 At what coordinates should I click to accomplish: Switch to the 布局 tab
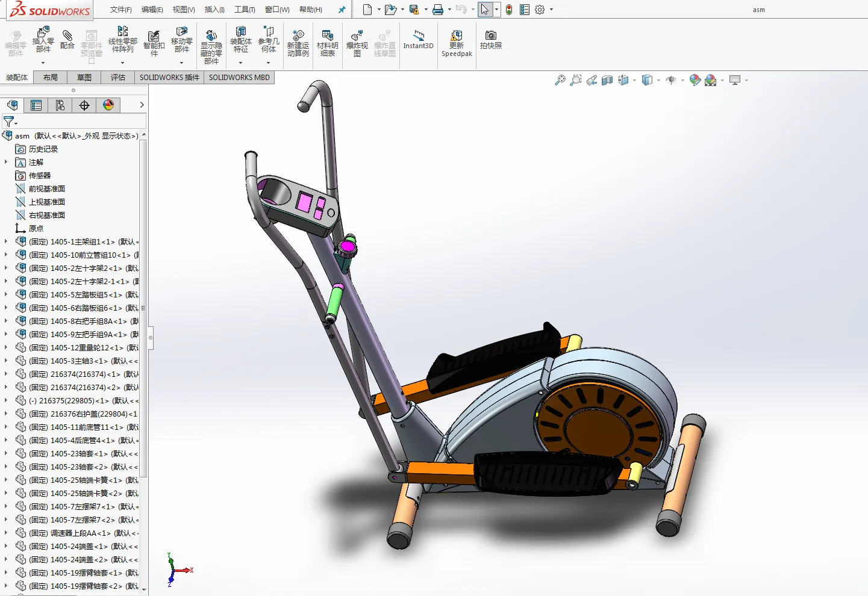point(51,77)
